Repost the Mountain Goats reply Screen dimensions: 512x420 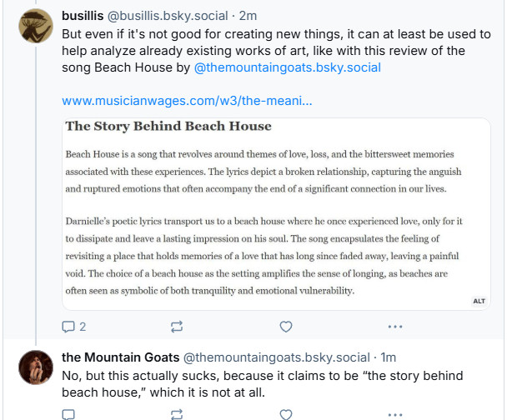[177, 414]
